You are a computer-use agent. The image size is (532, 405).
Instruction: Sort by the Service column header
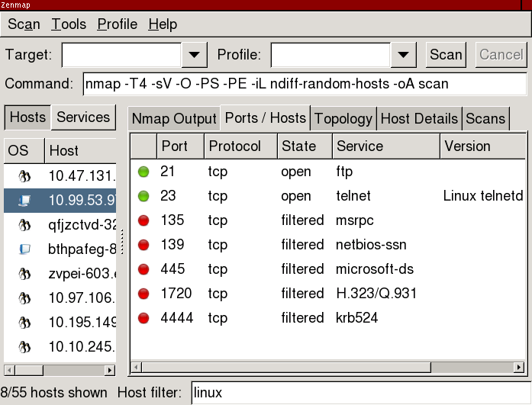click(386, 146)
